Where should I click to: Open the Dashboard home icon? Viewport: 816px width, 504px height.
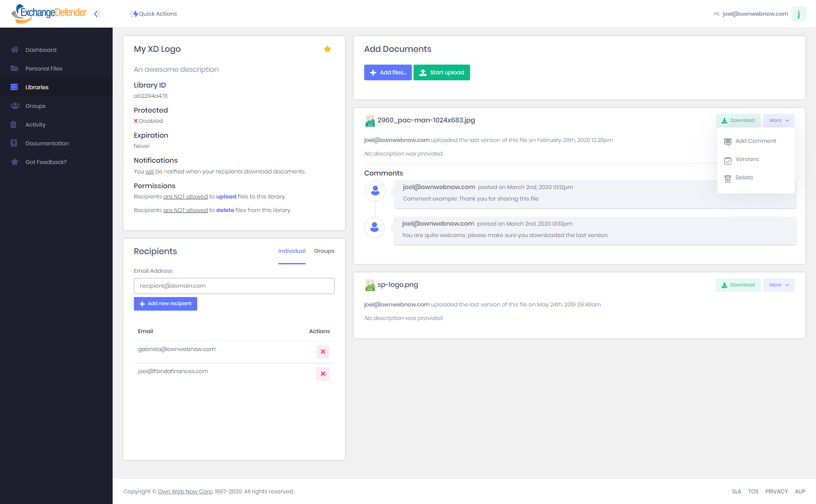pos(15,50)
